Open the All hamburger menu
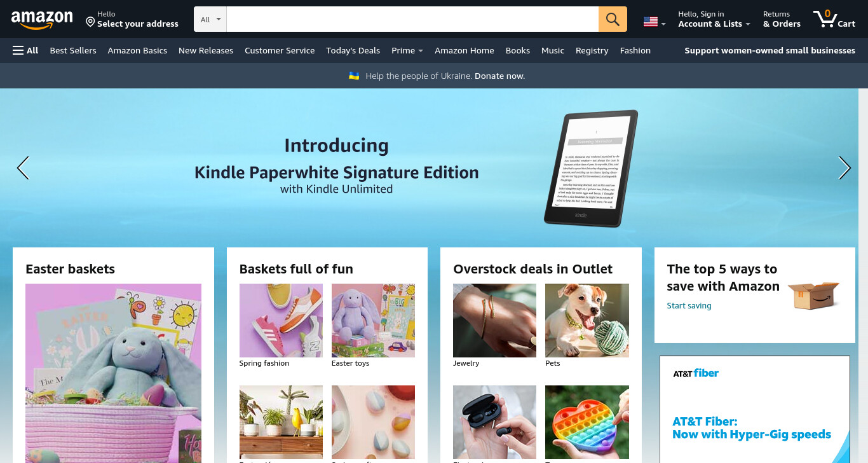This screenshot has width=868, height=463. click(x=25, y=50)
